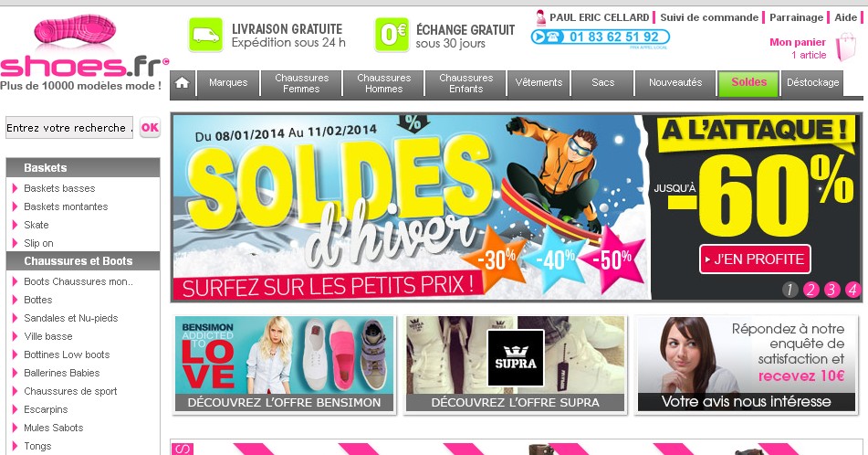868x455 pixels.
Task: Click the phone number telephone icon
Action: [x=545, y=37]
